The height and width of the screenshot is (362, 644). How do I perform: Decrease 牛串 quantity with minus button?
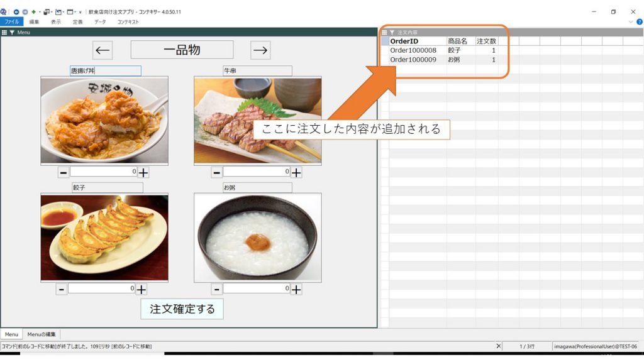tap(216, 172)
